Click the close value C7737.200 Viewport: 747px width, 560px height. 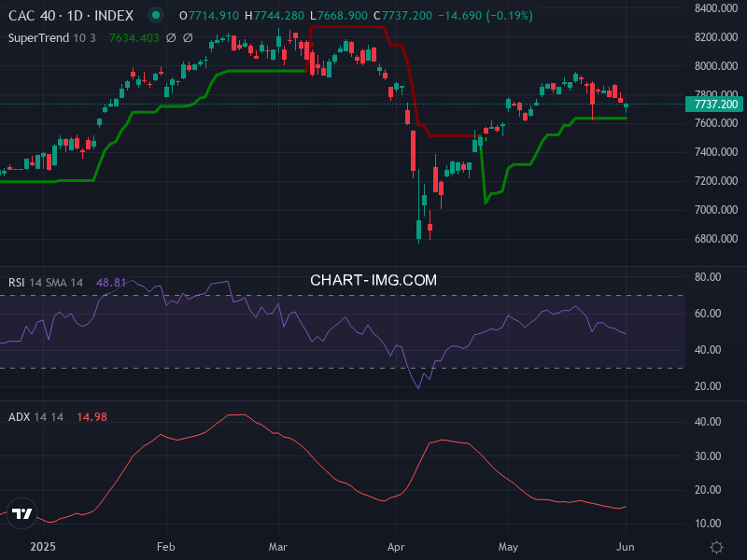402,16
